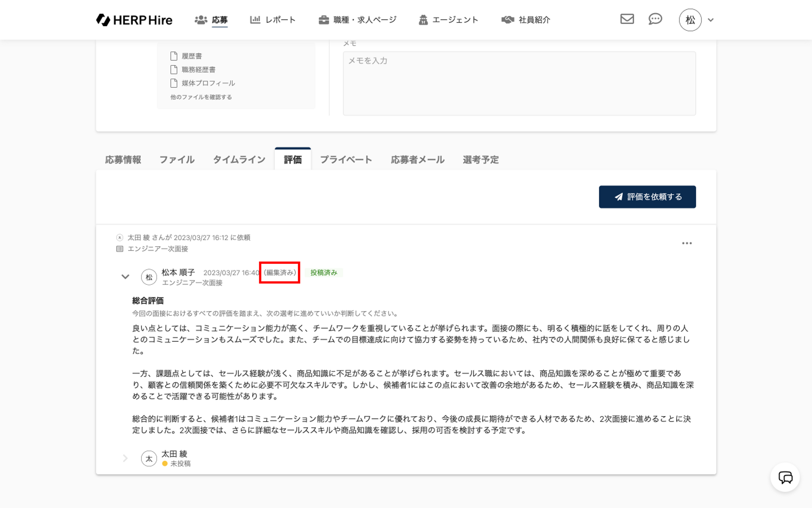Open the 媒体プロフィール file
The height and width of the screenshot is (508, 812).
(x=208, y=83)
